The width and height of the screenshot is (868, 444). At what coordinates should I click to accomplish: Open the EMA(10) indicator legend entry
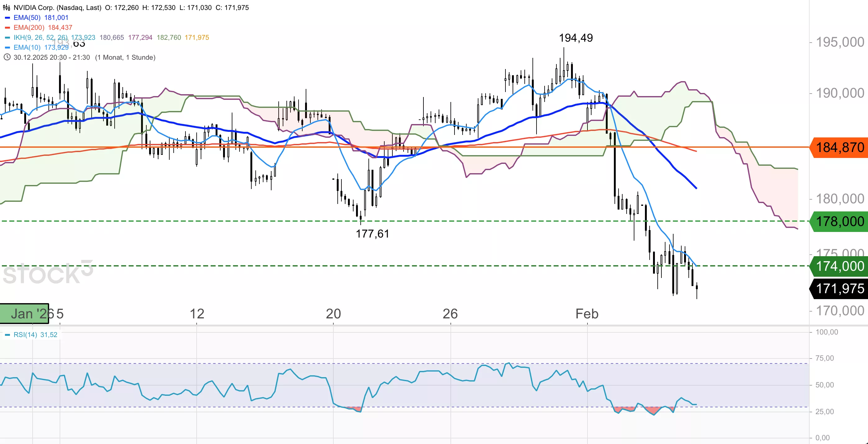pos(27,48)
